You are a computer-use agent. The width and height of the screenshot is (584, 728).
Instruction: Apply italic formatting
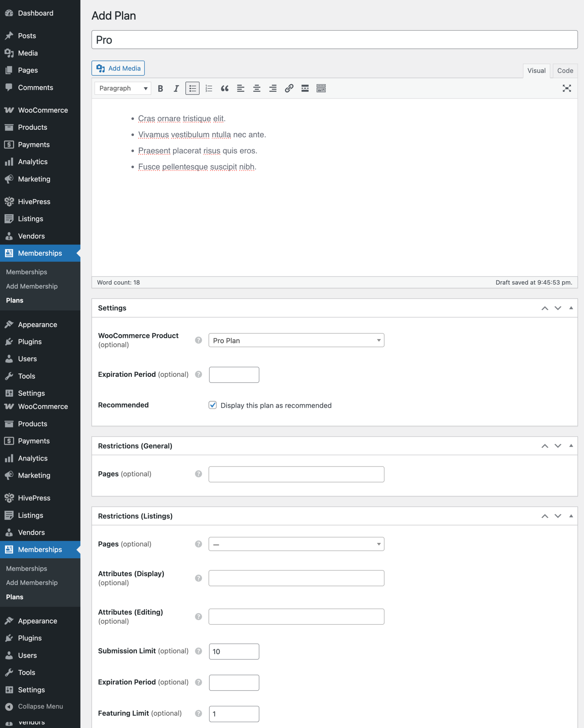click(x=176, y=88)
